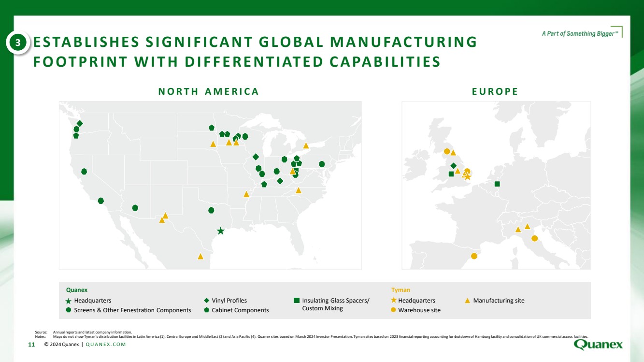
Task: Click the green square marker in Germany
Action: pos(497,184)
